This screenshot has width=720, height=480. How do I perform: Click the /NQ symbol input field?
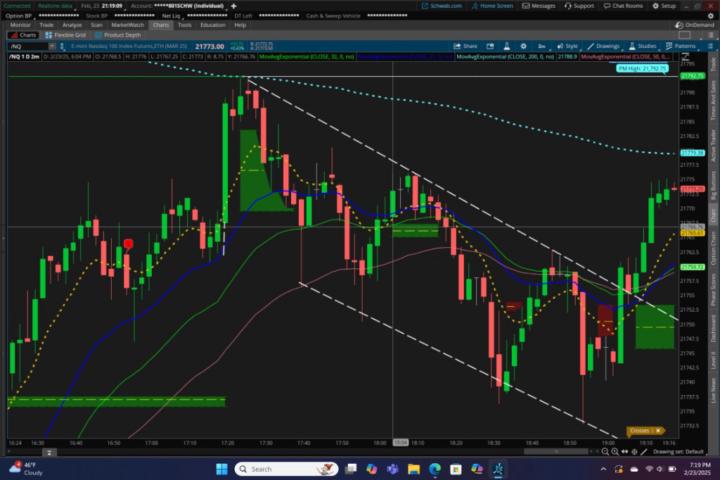coord(28,46)
